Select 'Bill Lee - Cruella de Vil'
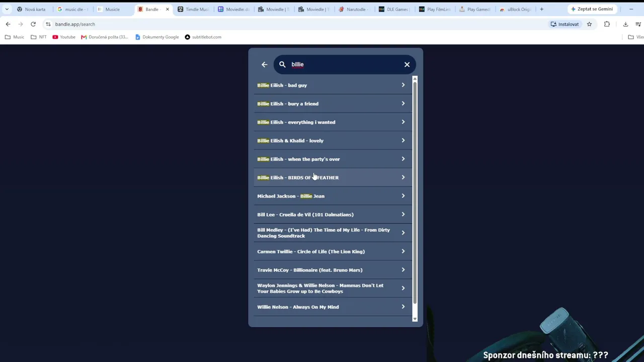 point(333,215)
